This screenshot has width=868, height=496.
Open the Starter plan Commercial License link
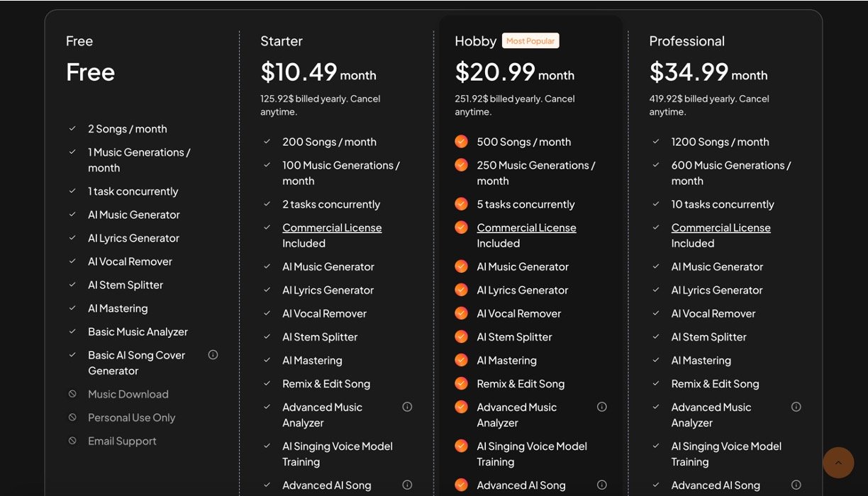tap(332, 227)
